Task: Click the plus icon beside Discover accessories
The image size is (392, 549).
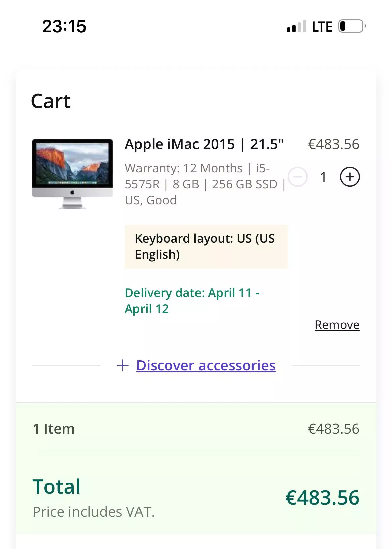Action: [123, 365]
